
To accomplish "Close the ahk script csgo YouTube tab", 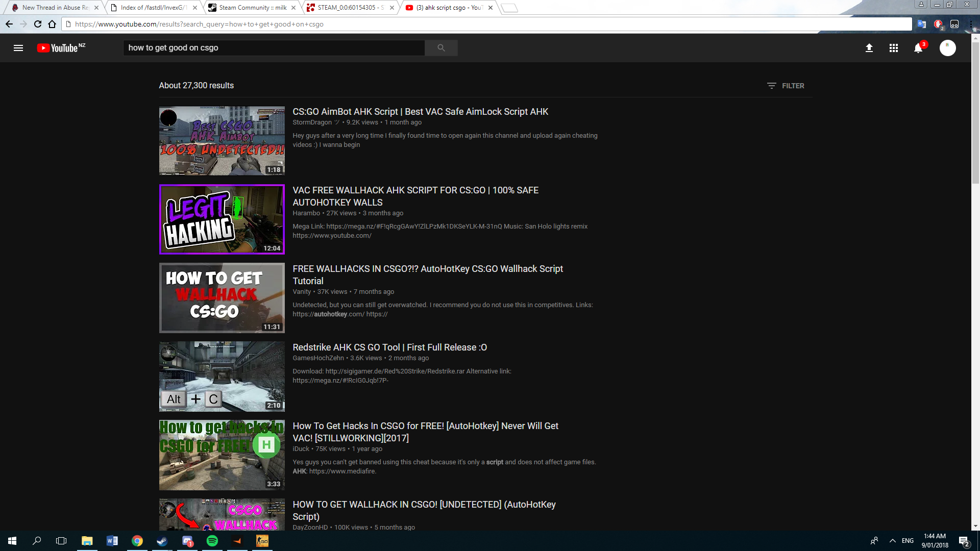I will tap(491, 8).
